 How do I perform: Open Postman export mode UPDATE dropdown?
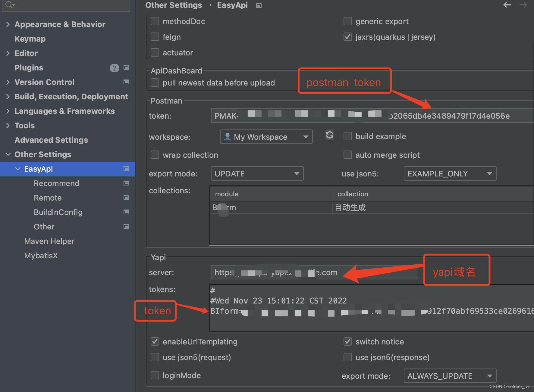[257, 173]
